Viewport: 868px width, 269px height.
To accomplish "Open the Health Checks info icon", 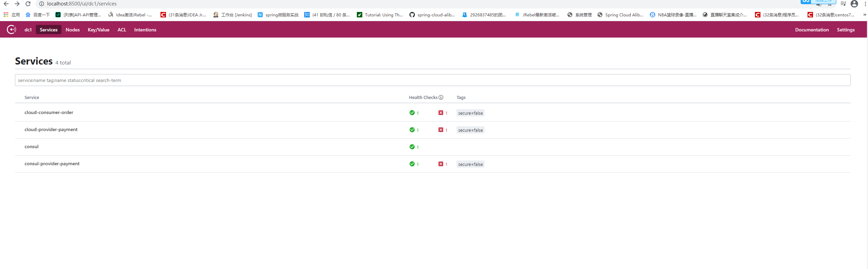I will (441, 97).
